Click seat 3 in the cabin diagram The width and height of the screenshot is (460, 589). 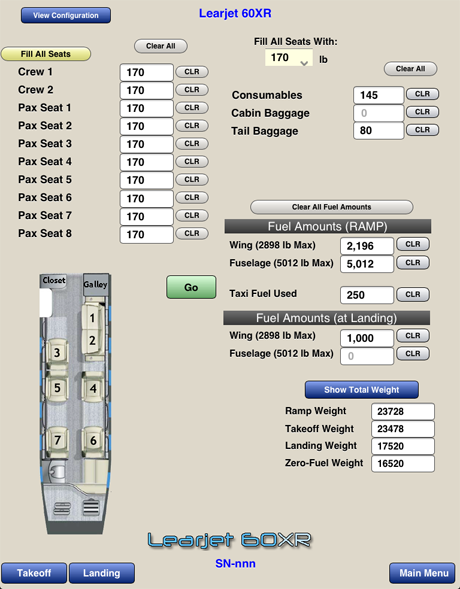point(57,352)
